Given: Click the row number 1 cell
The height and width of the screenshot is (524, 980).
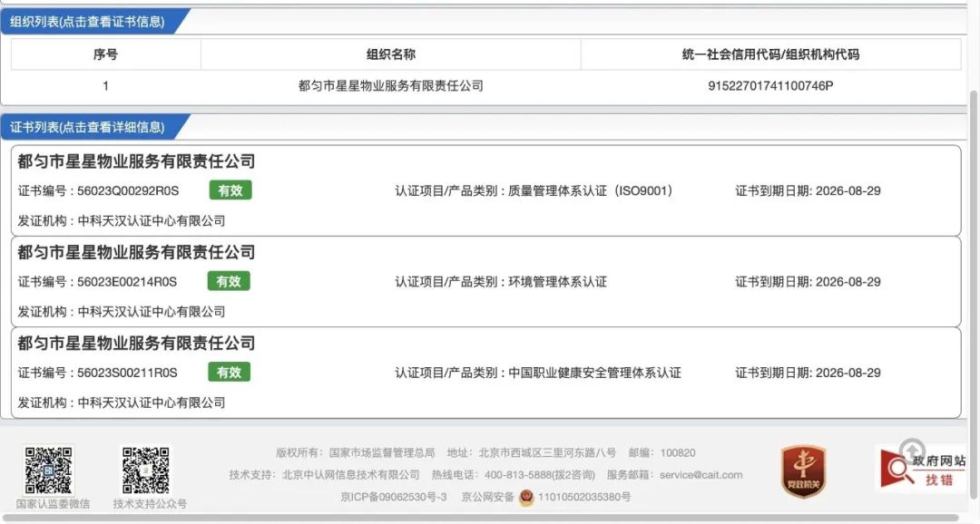Looking at the screenshot, I should [105, 86].
